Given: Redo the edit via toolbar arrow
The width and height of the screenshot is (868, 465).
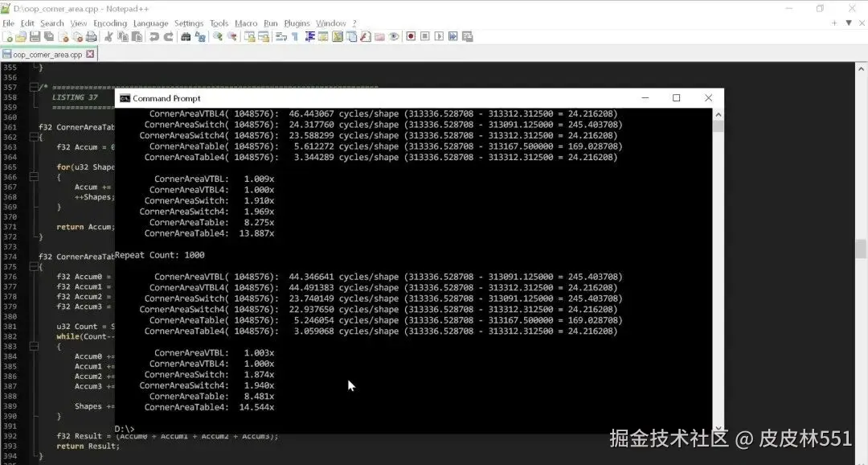Looking at the screenshot, I should [168, 36].
